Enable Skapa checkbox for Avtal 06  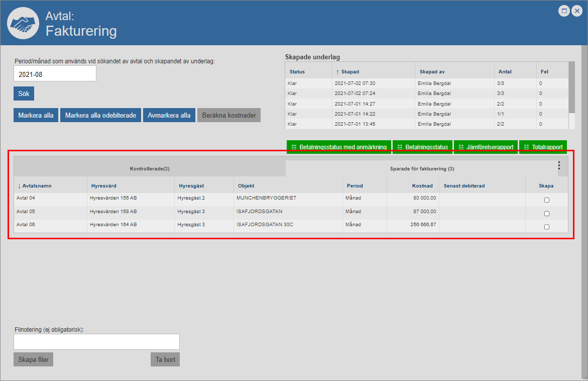click(547, 227)
